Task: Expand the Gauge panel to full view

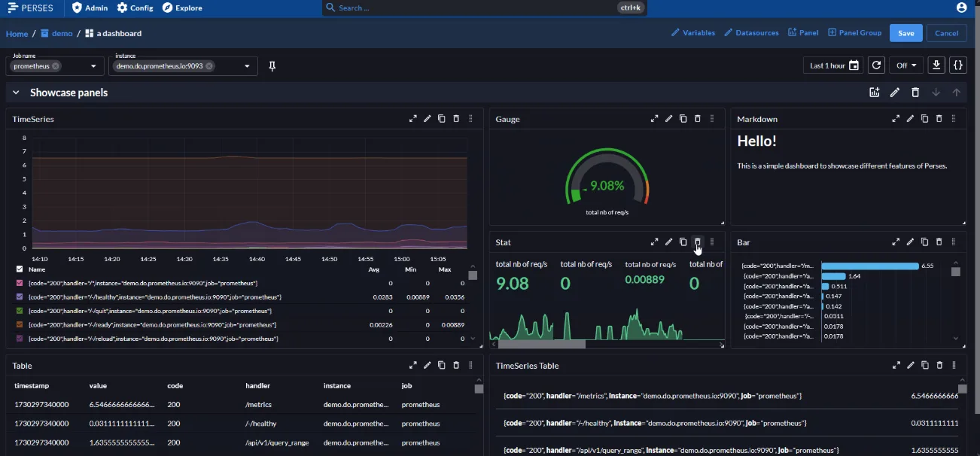Action: point(654,119)
